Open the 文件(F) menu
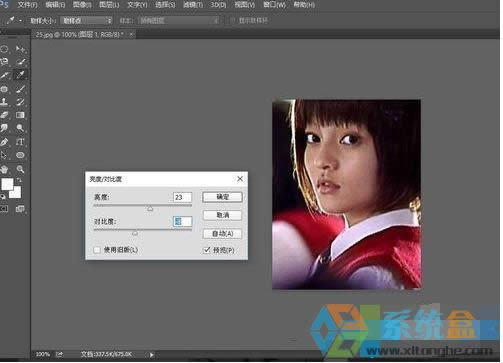This screenshot has height=363, width=503. point(27,5)
